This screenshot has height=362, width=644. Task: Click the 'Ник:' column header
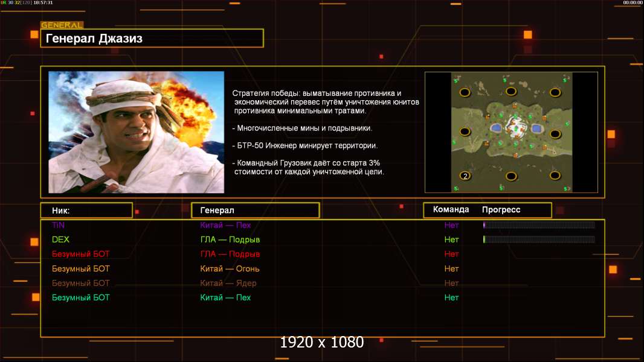86,211
